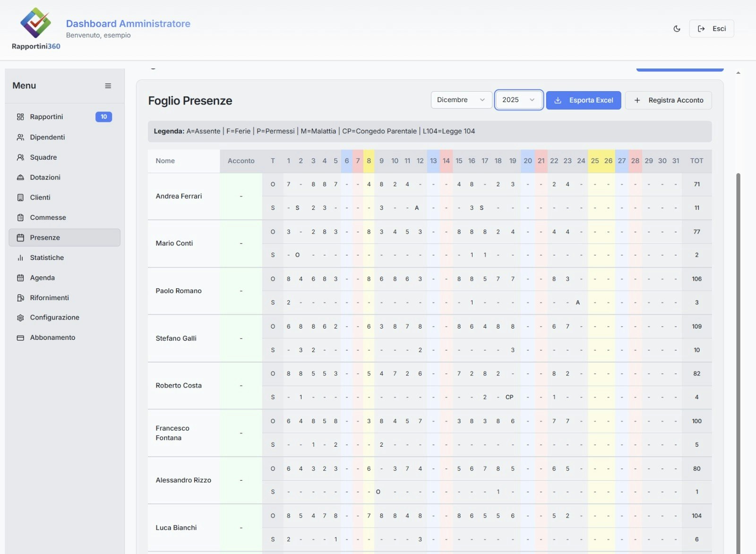Click Registra Acconto

point(668,100)
